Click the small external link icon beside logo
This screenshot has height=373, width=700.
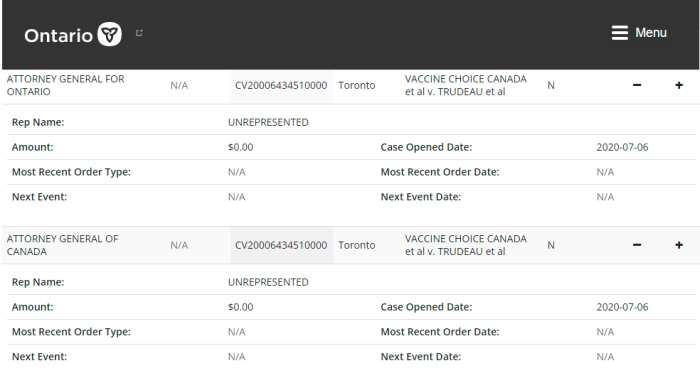(139, 33)
